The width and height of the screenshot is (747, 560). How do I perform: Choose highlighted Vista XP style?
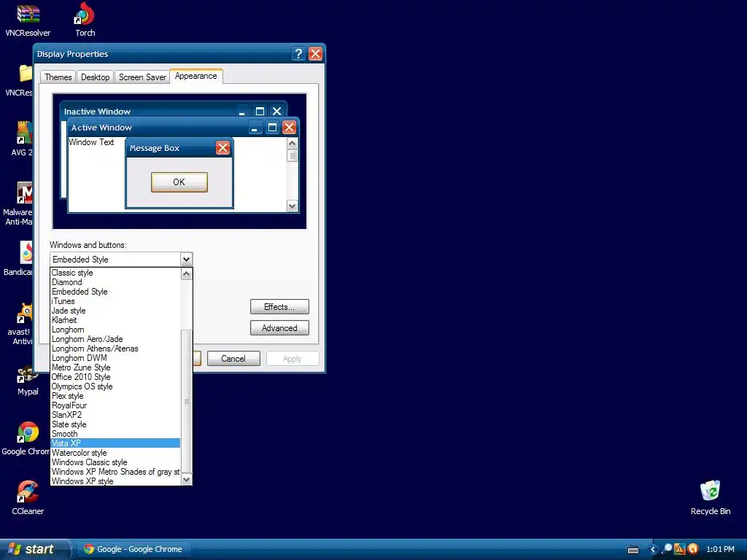coord(115,443)
